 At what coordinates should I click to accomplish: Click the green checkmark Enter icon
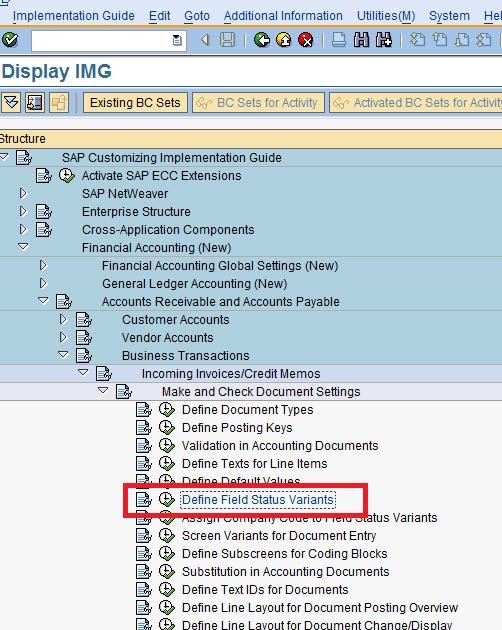10,40
